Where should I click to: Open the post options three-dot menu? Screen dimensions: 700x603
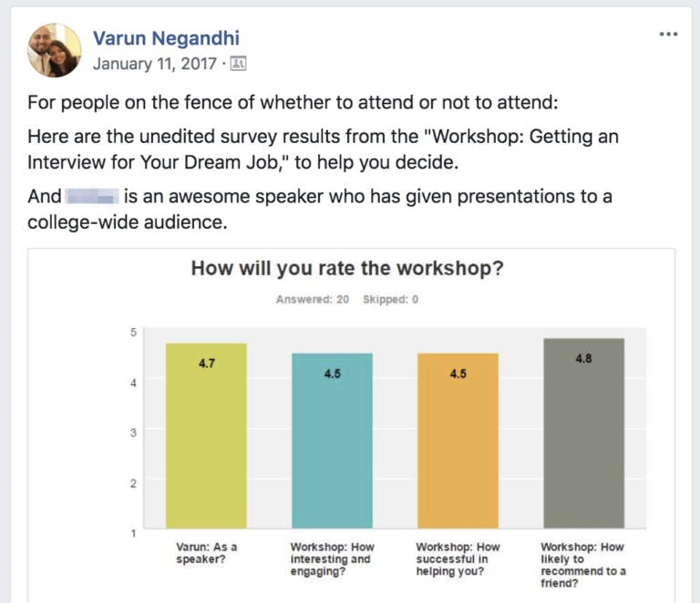(x=668, y=34)
